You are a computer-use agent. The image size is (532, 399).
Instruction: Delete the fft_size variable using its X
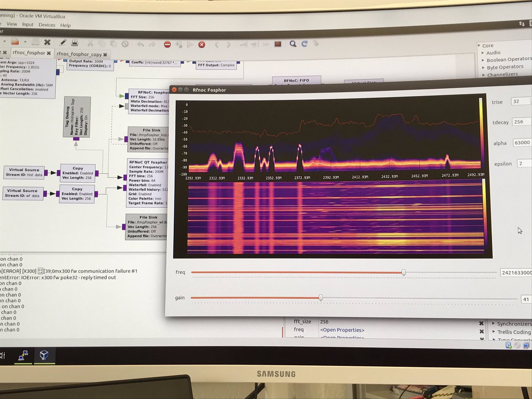point(481,323)
